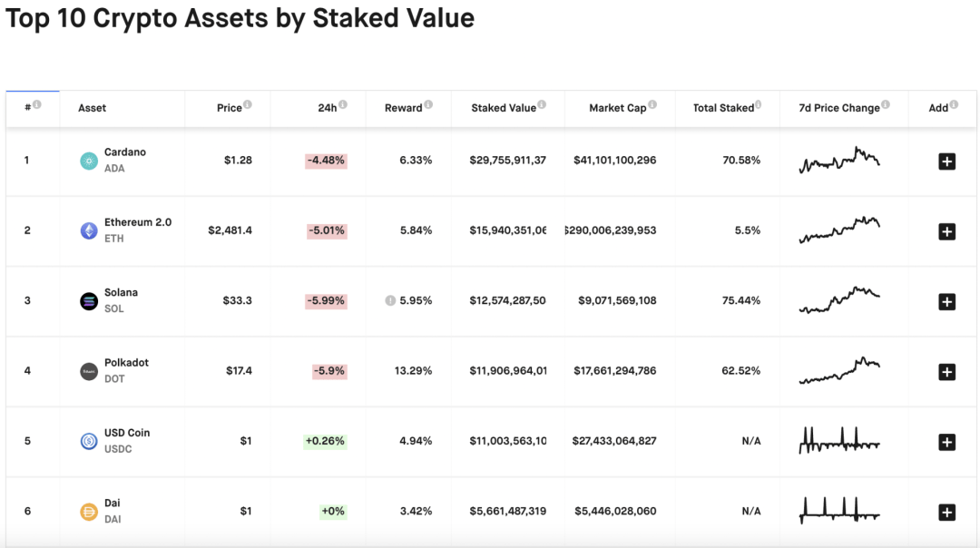View Solana 7d price change sparkline
The width and height of the screenshot is (980, 548).
tap(839, 300)
